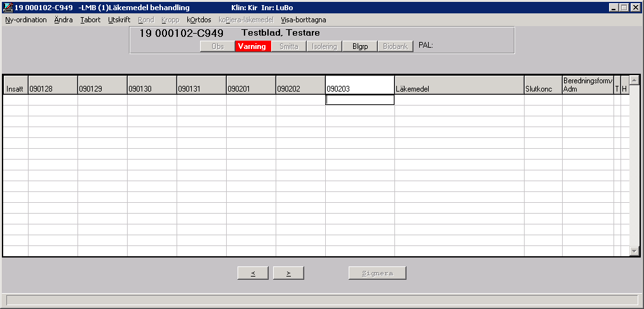
Task: Open the Ändra menu
Action: click(64, 20)
